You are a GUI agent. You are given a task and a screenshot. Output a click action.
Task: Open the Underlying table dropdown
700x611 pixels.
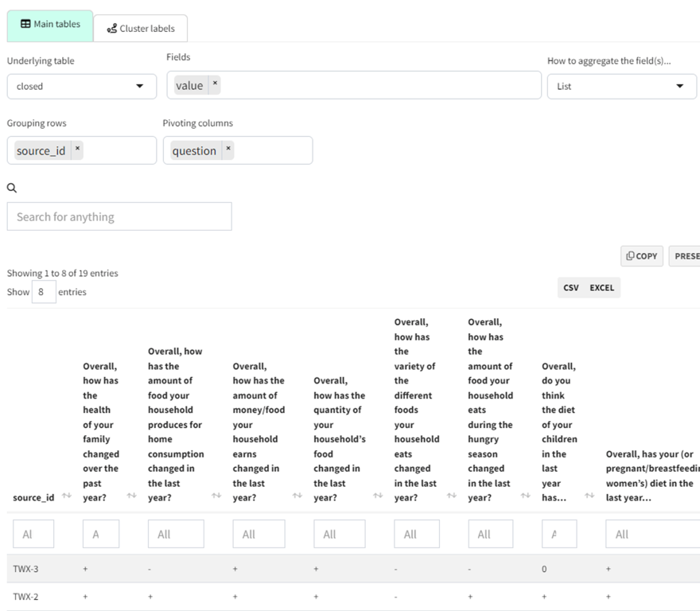[81, 86]
